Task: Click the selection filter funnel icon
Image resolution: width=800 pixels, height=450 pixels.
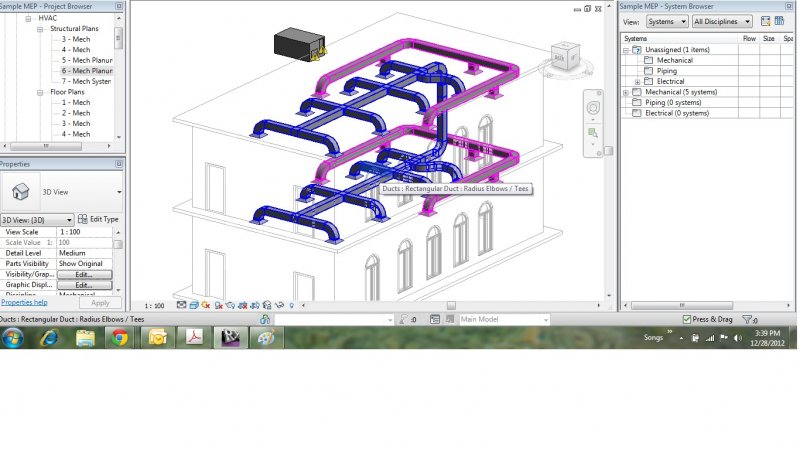Action: pyautogui.click(x=749, y=320)
